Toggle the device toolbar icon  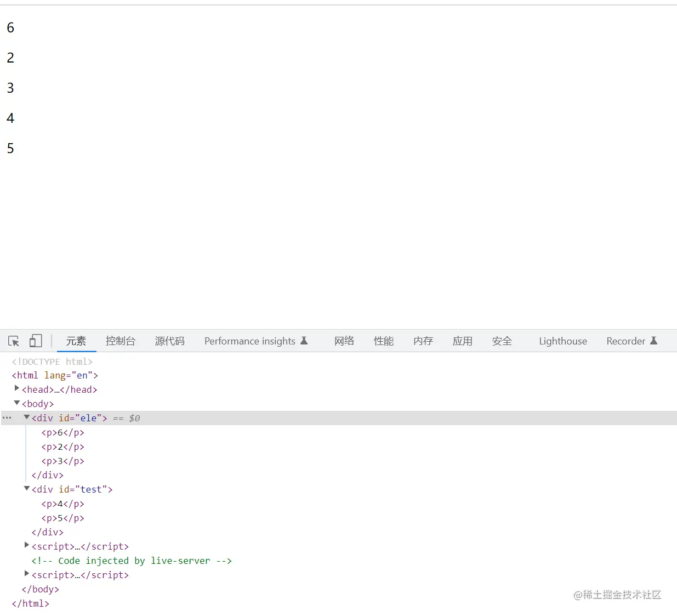(36, 341)
